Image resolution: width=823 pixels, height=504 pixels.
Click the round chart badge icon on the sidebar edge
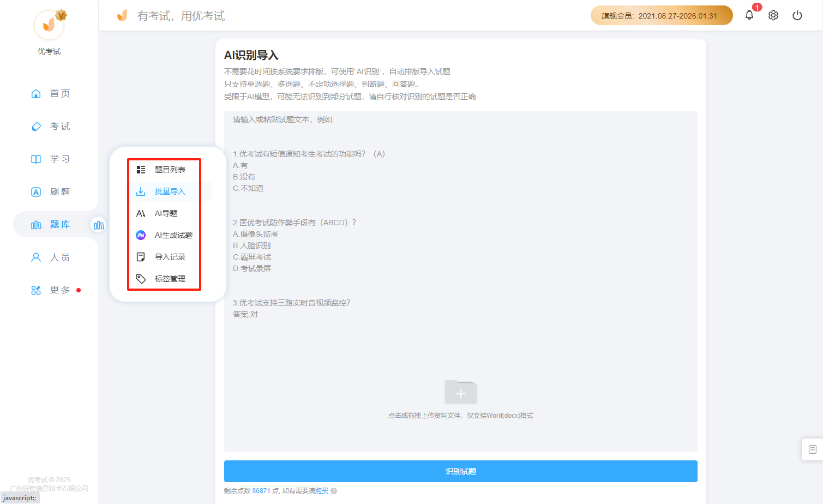coord(99,225)
